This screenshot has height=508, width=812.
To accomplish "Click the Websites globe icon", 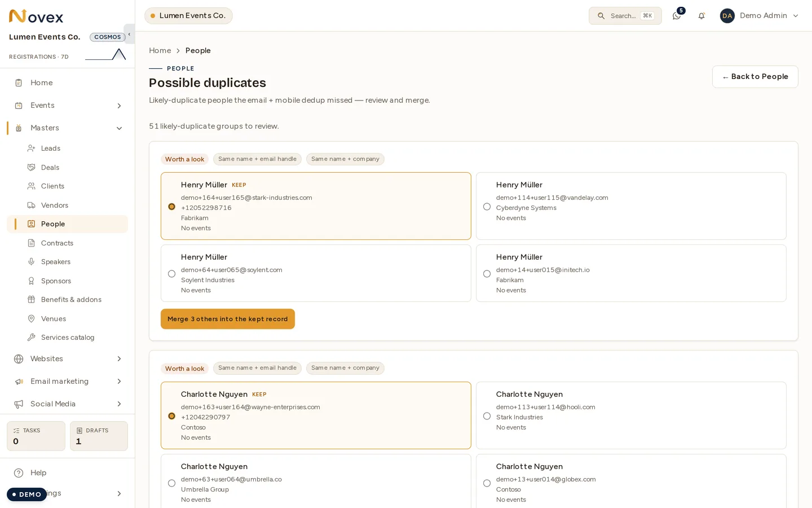I will click(x=19, y=359).
